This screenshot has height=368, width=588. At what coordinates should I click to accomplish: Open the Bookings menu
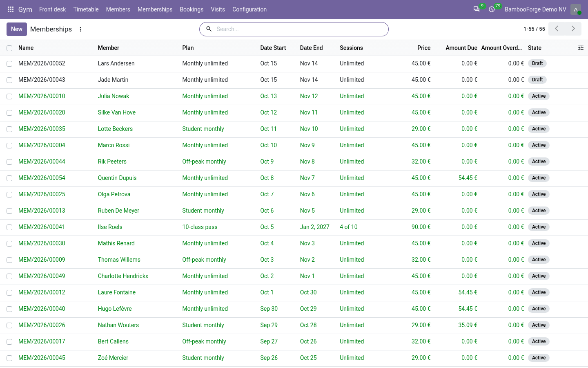pos(192,9)
